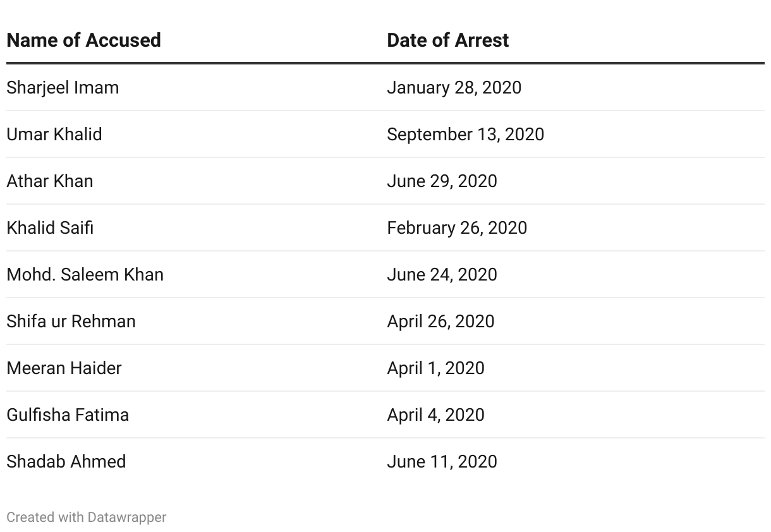Click the April 1, 2020 date
The height and width of the screenshot is (532, 771).
coord(436,368)
